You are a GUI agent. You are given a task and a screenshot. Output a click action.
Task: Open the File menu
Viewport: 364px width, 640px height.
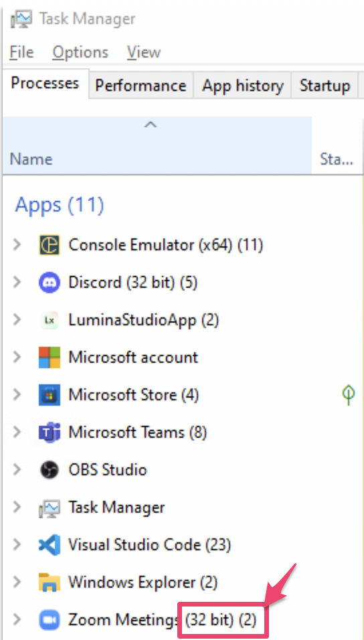(x=21, y=52)
